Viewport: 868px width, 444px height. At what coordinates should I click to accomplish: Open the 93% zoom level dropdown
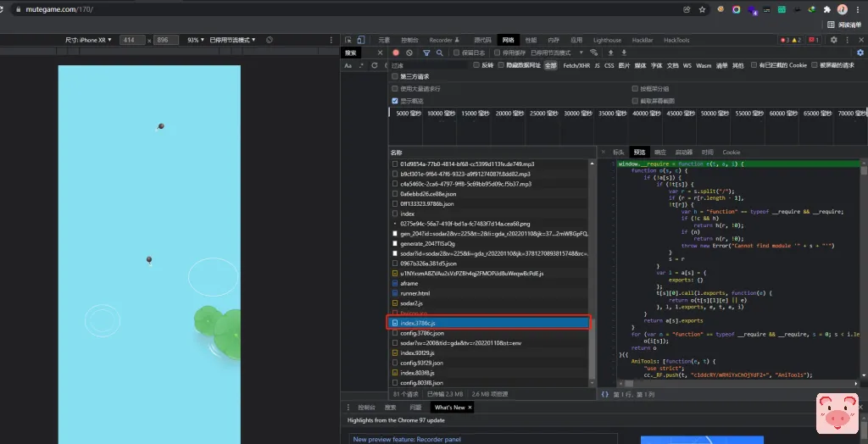195,40
